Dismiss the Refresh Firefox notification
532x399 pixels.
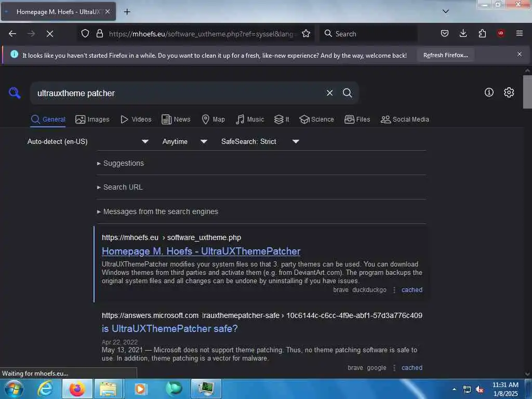[520, 54]
